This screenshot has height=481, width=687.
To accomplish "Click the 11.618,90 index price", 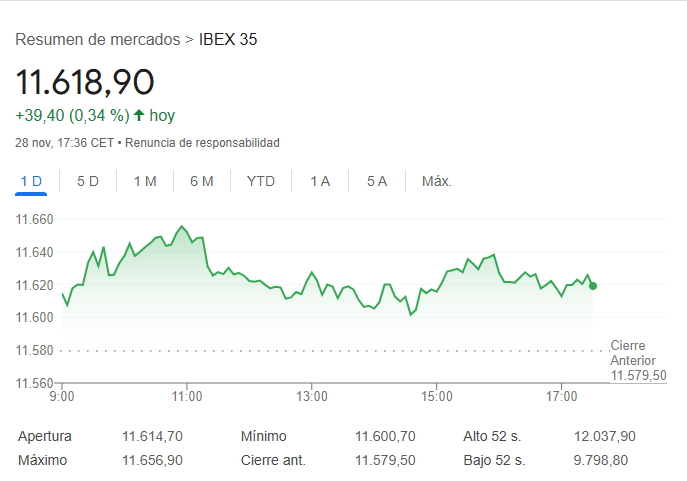I will click(x=85, y=82).
